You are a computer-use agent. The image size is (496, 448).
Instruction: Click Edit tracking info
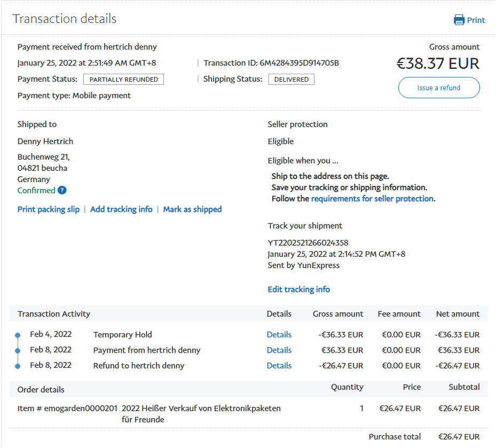pos(298,289)
